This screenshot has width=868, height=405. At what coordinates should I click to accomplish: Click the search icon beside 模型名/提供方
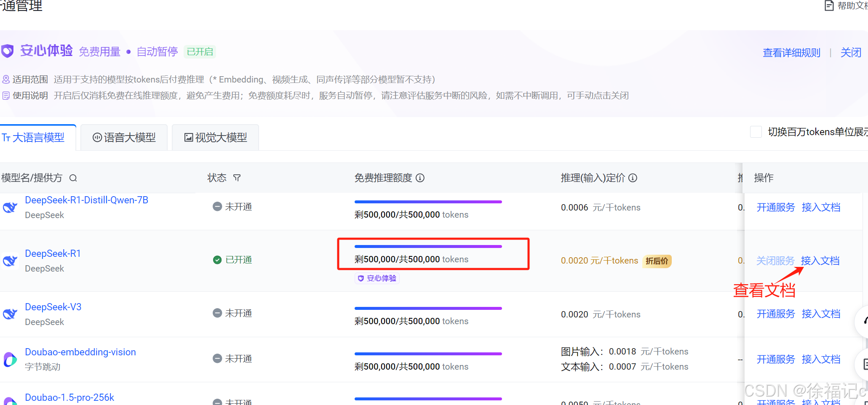(73, 178)
